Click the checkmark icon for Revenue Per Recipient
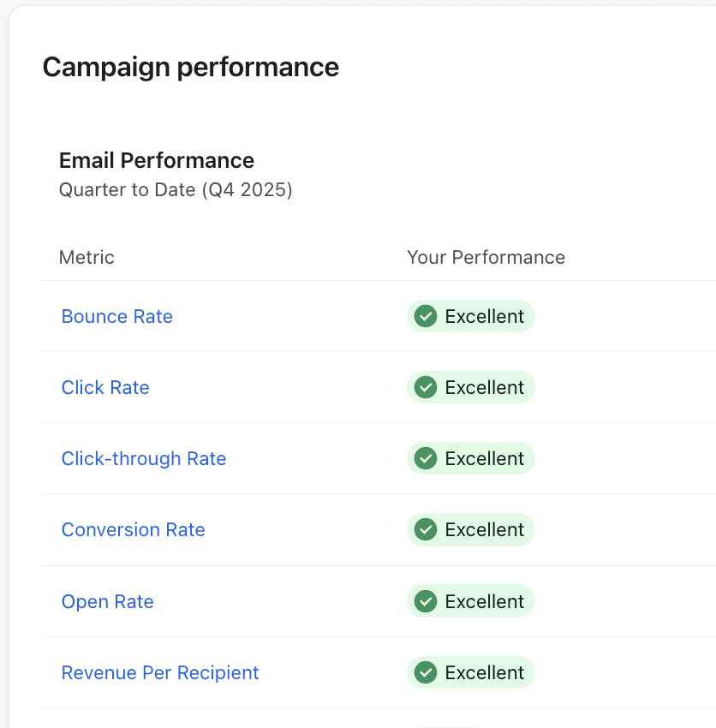This screenshot has height=728, width=716. tap(426, 672)
